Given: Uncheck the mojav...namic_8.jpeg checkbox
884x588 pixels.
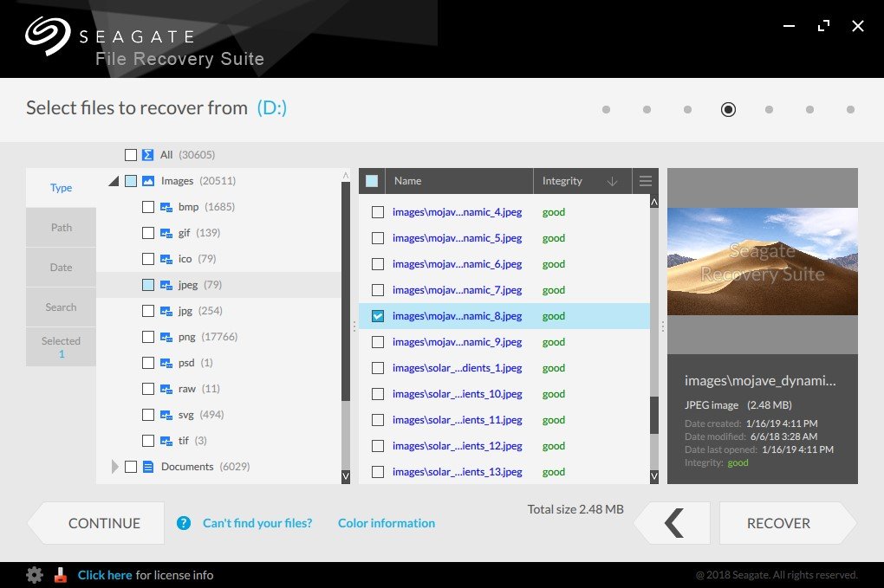Looking at the screenshot, I should pyautogui.click(x=378, y=316).
